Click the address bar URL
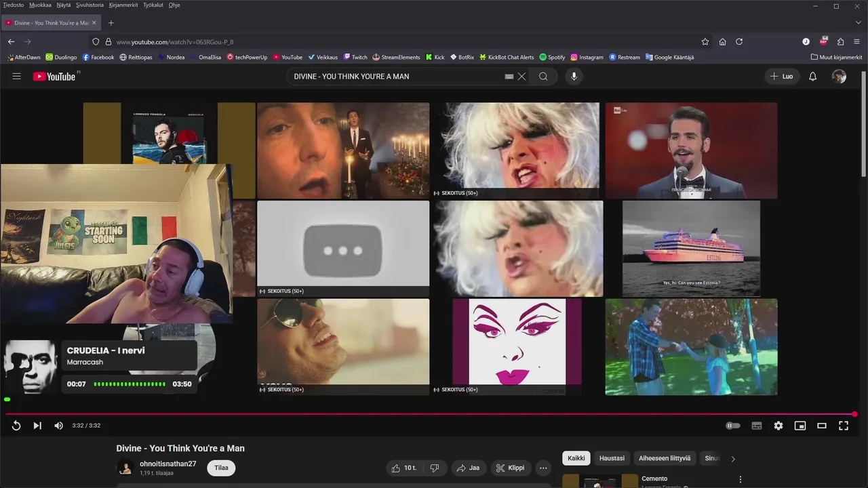Viewport: 868px width, 488px height. 175,42
